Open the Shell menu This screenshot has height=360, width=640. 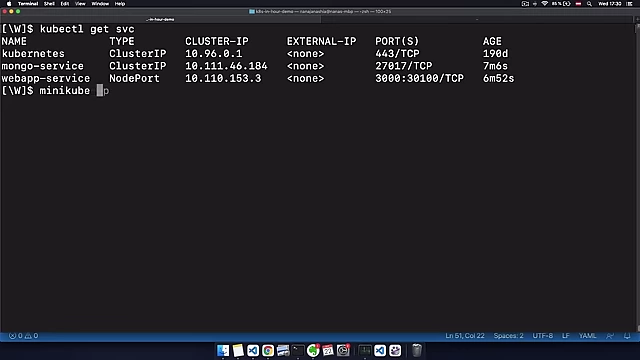pos(49,4)
